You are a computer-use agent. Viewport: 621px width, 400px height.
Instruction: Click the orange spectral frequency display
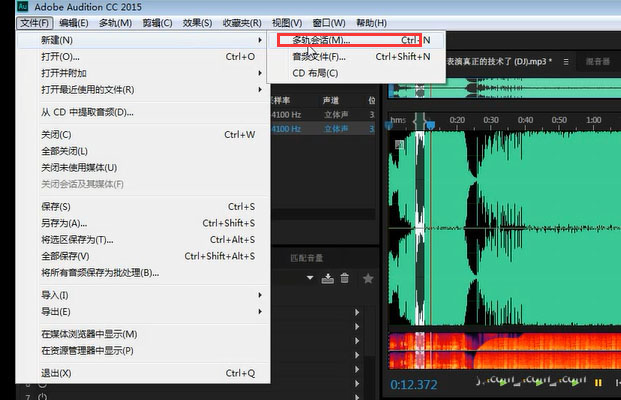(x=505, y=351)
